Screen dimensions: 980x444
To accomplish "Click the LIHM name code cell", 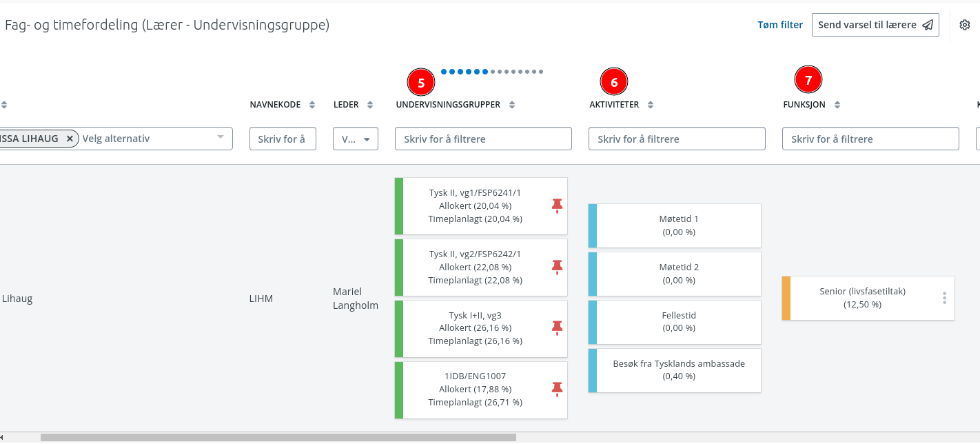I will click(x=261, y=299).
